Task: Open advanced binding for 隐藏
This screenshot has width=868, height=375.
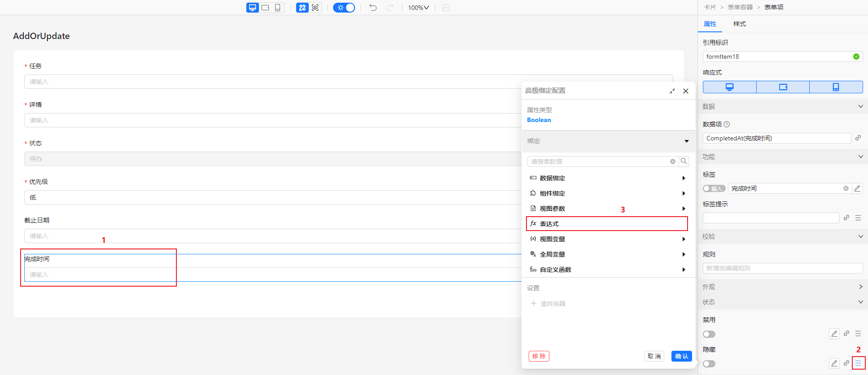Action: point(858,363)
